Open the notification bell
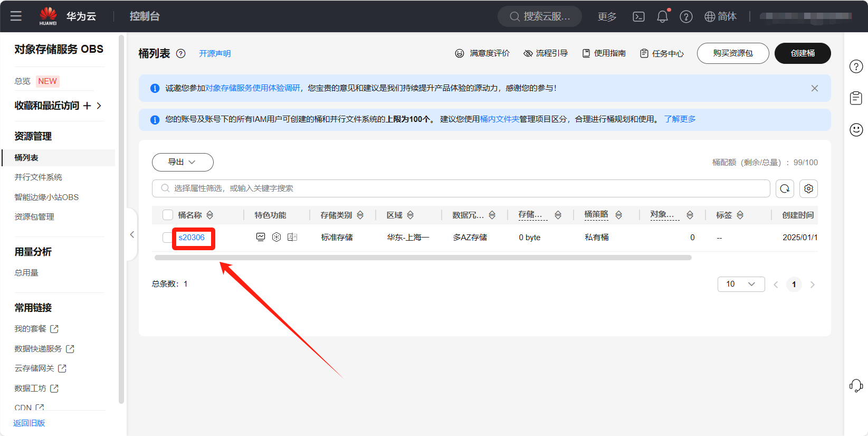This screenshot has height=436, width=868. point(662,17)
